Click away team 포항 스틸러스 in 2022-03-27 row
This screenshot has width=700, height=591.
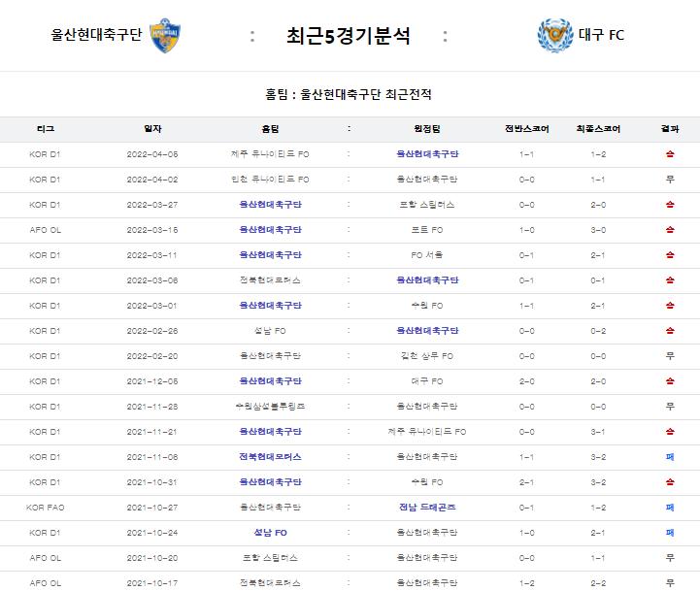pyautogui.click(x=427, y=205)
